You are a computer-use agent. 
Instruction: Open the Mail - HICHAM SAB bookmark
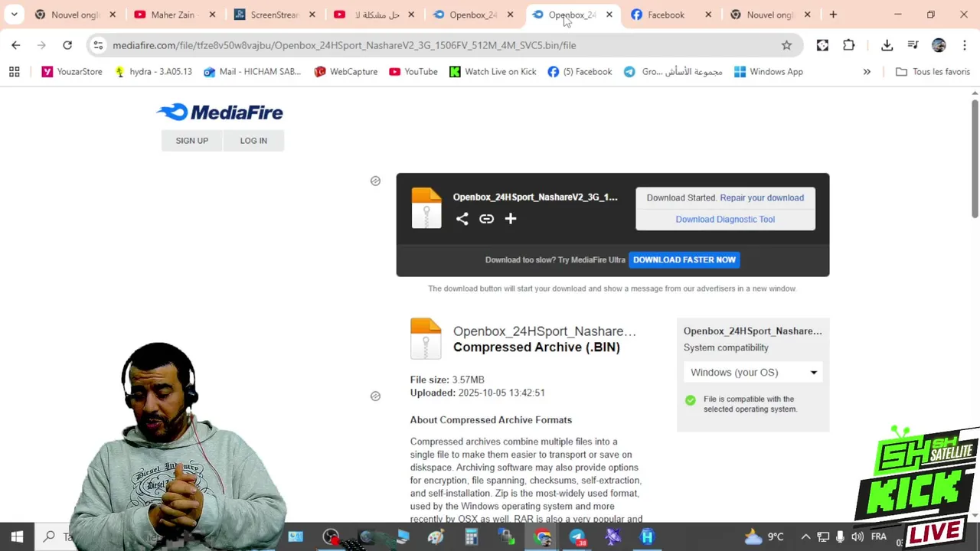(x=253, y=72)
